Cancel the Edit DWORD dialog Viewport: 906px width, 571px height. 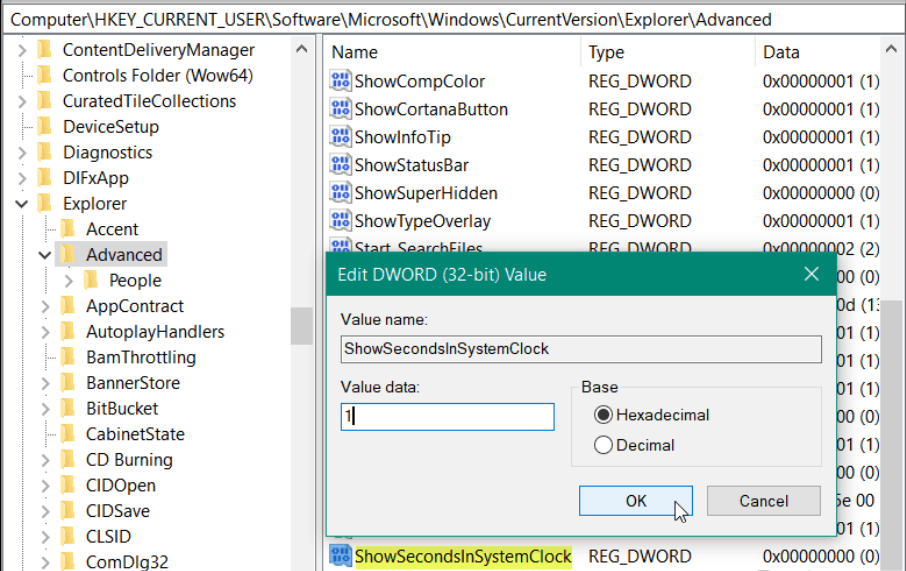pyautogui.click(x=764, y=501)
